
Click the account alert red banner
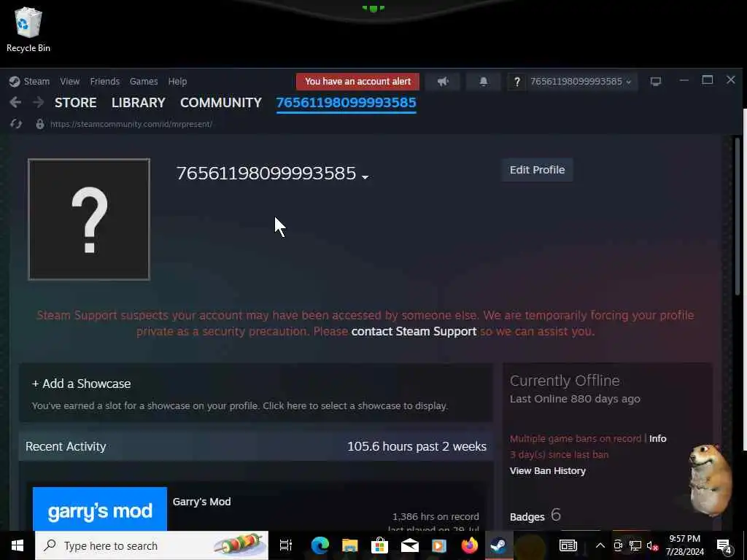coord(357,82)
